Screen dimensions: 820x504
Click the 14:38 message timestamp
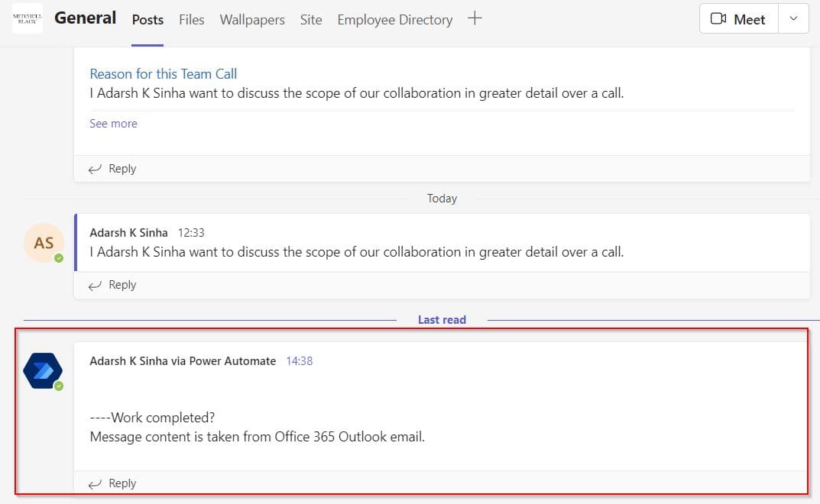pos(299,360)
